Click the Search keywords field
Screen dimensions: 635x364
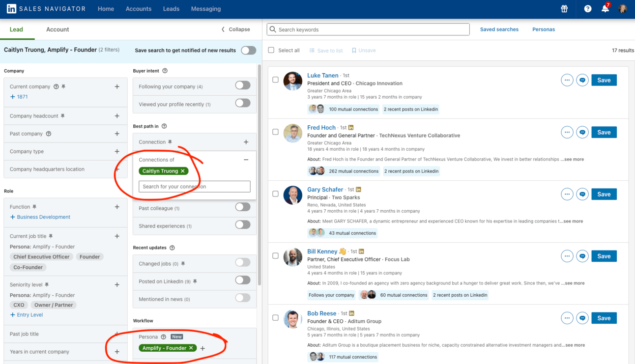click(368, 29)
